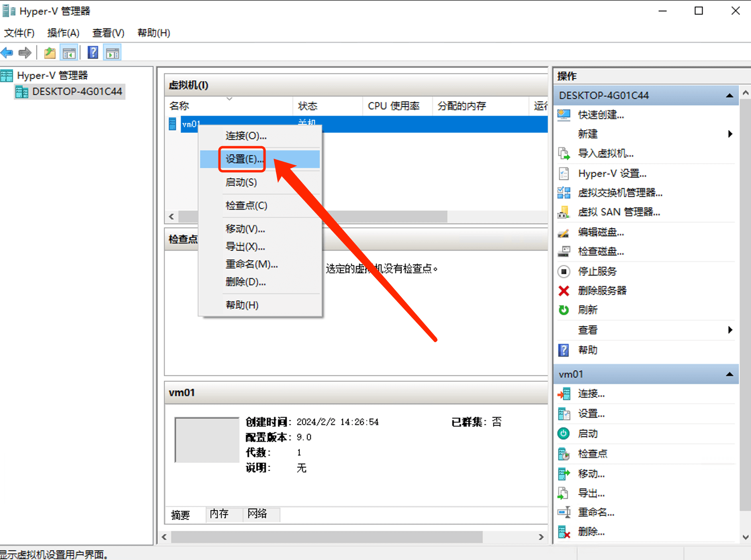Click the vm01 Move (移动) icon in Actions
751x560 pixels.
(564, 474)
